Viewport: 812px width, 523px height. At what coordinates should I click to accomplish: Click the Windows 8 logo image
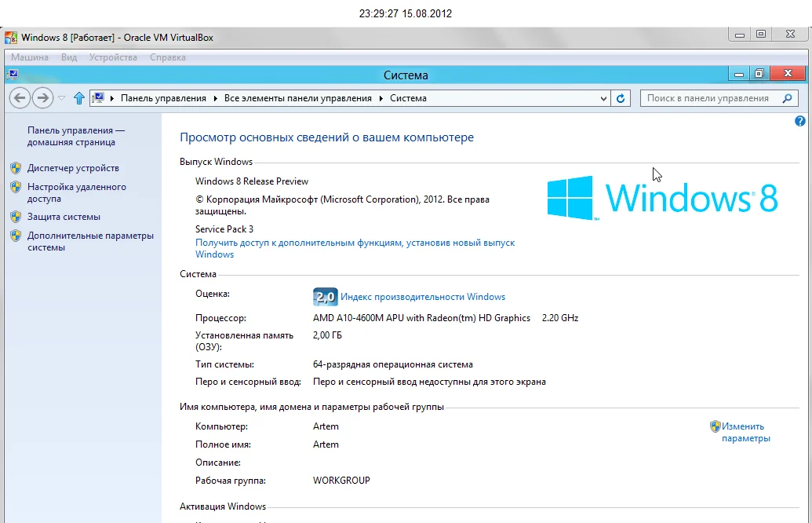662,198
